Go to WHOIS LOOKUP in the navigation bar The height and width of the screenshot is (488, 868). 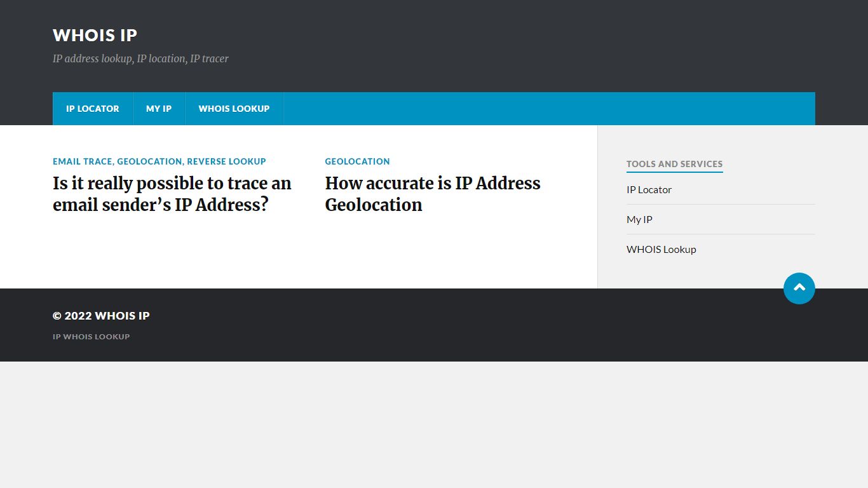click(x=234, y=109)
